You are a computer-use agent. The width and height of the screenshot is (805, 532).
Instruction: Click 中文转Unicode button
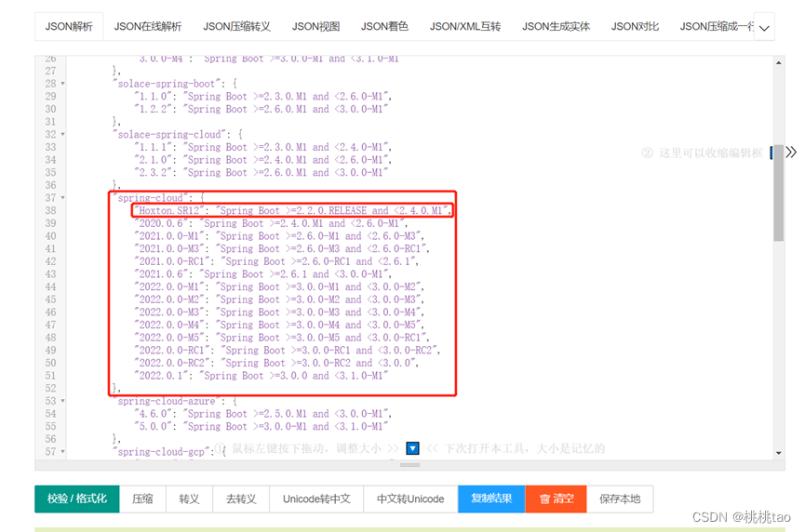tap(410, 499)
